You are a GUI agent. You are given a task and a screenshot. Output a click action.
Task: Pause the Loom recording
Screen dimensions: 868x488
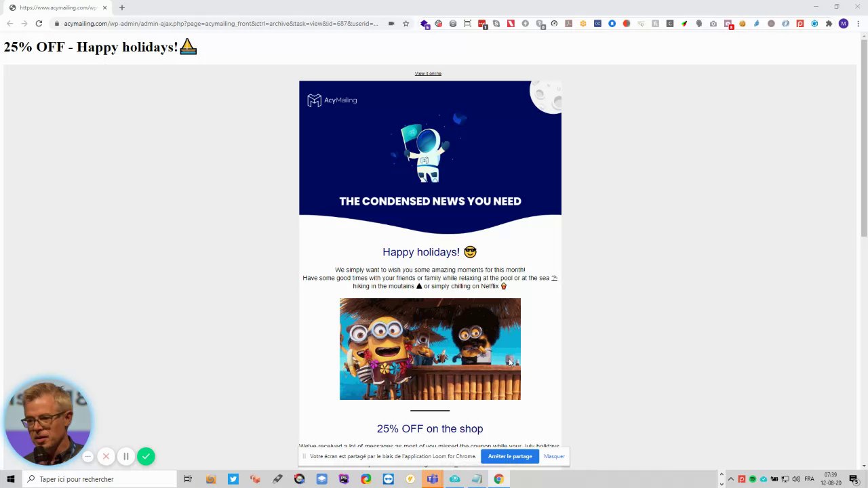click(125, 456)
